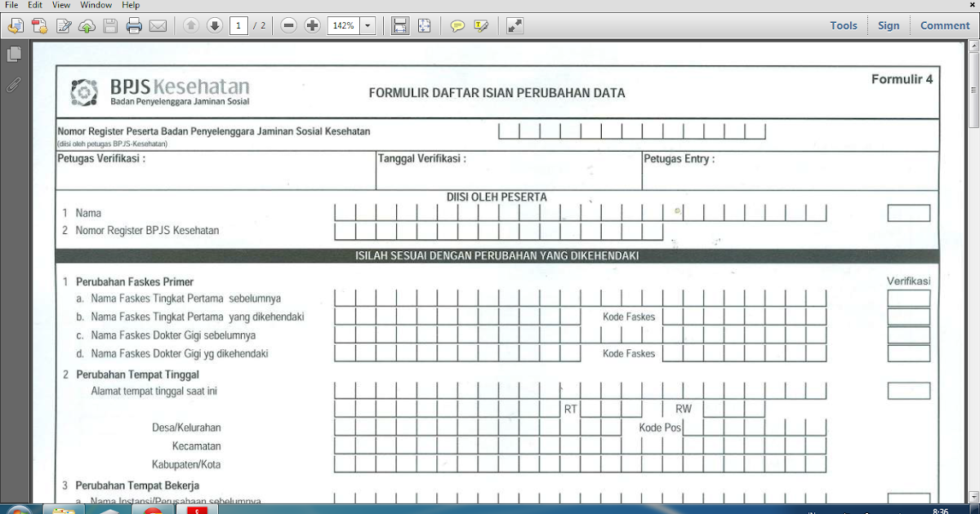Click the Open file toolbar icon
The height and width of the screenshot is (514, 980).
click(x=16, y=26)
